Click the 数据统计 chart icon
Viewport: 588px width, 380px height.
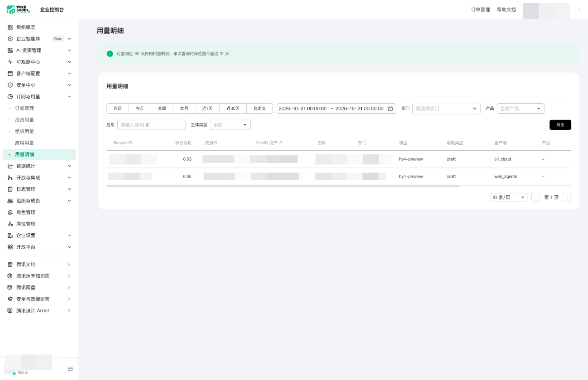point(10,166)
